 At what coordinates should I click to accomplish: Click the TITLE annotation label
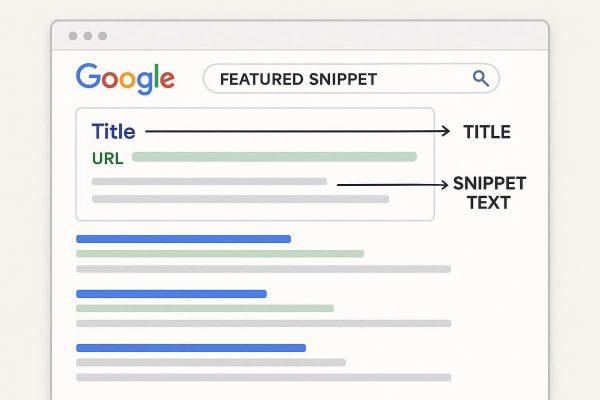coord(486,132)
